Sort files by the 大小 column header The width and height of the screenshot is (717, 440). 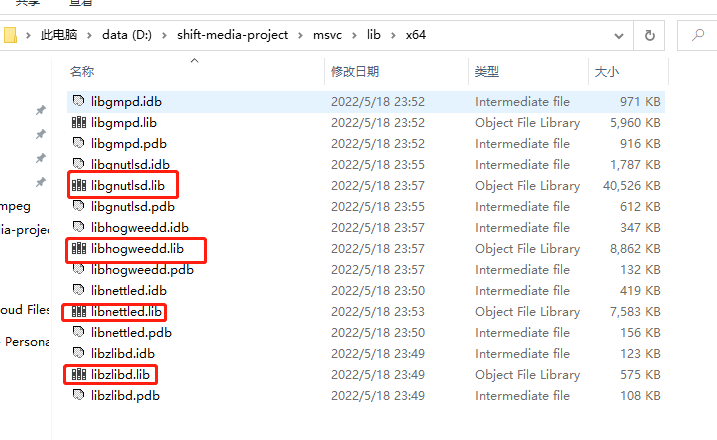coord(607,72)
